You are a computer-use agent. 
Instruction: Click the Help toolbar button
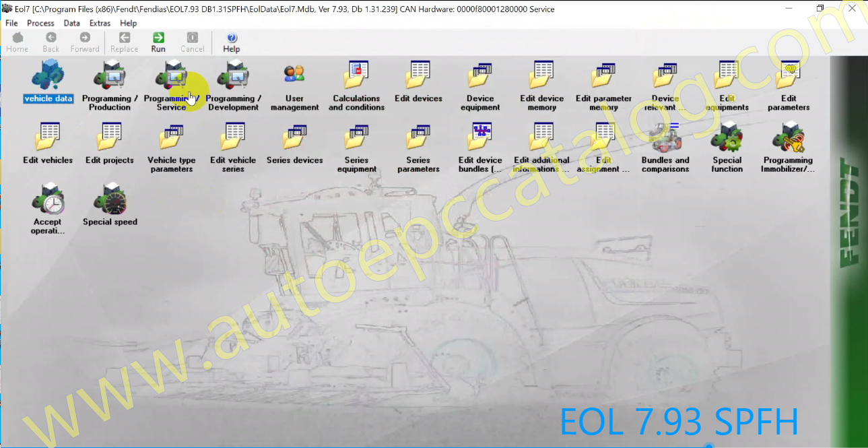tap(232, 42)
